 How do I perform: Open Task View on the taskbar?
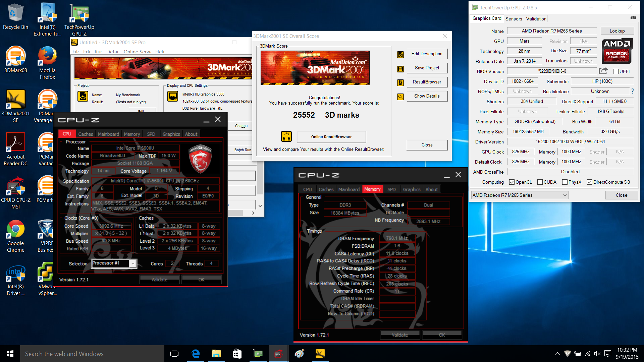point(174,354)
